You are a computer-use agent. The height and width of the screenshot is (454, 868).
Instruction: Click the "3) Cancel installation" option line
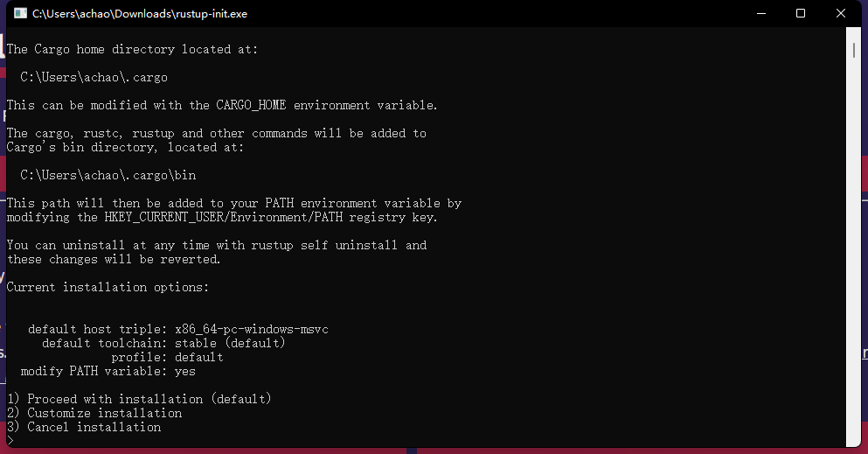coord(84,427)
